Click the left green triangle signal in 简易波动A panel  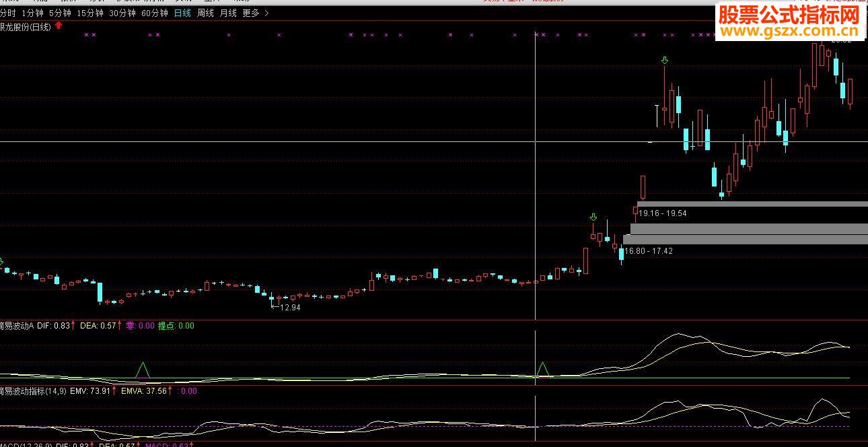click(142, 370)
